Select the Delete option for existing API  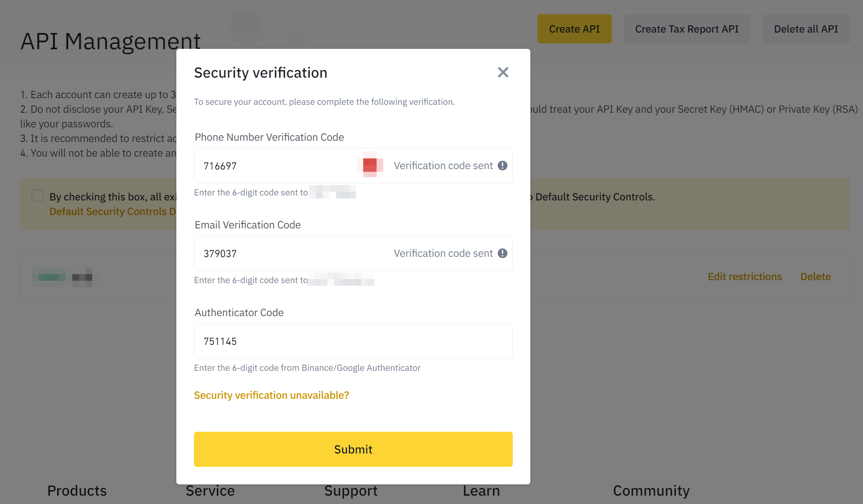815,276
